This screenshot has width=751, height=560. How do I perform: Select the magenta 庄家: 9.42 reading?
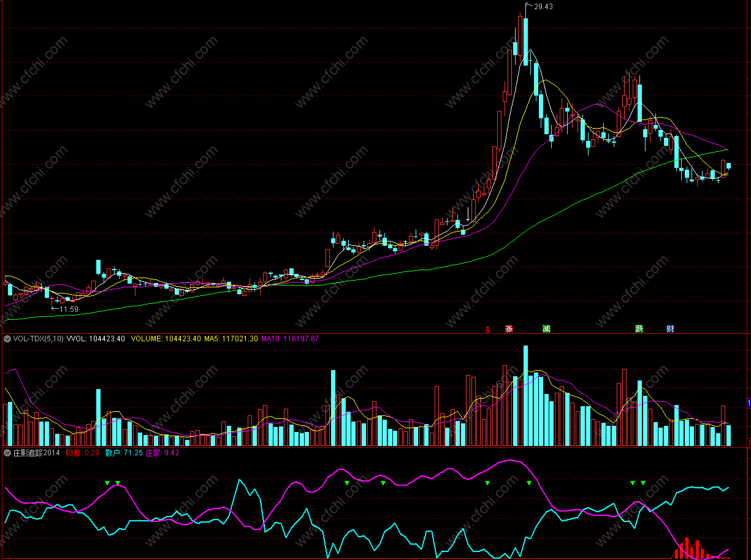[x=162, y=453]
